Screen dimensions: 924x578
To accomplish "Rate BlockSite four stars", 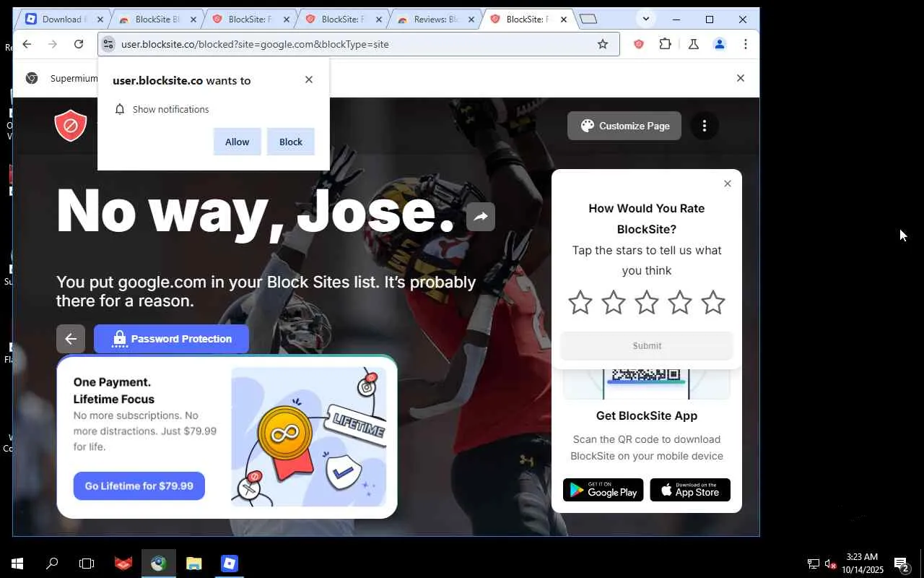I will coord(680,303).
